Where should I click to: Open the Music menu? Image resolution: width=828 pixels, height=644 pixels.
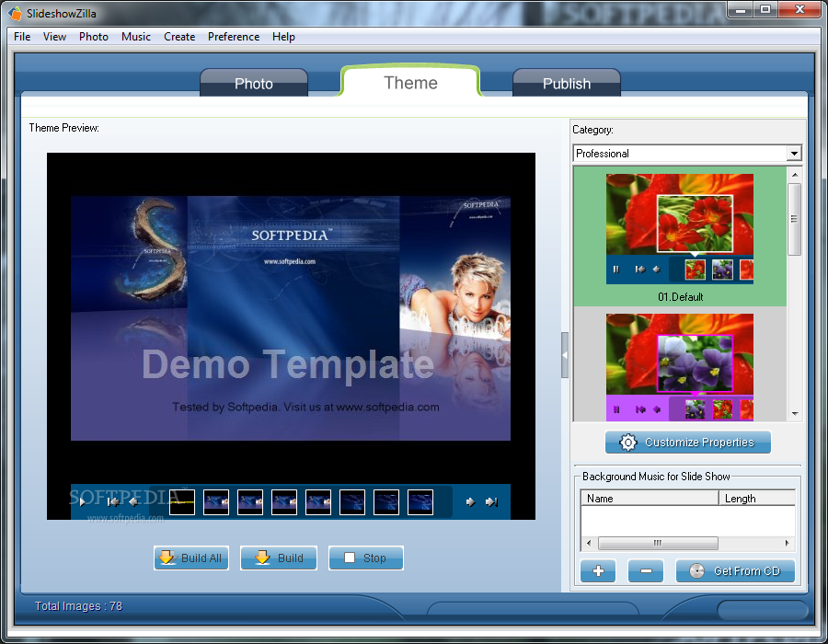[136, 37]
